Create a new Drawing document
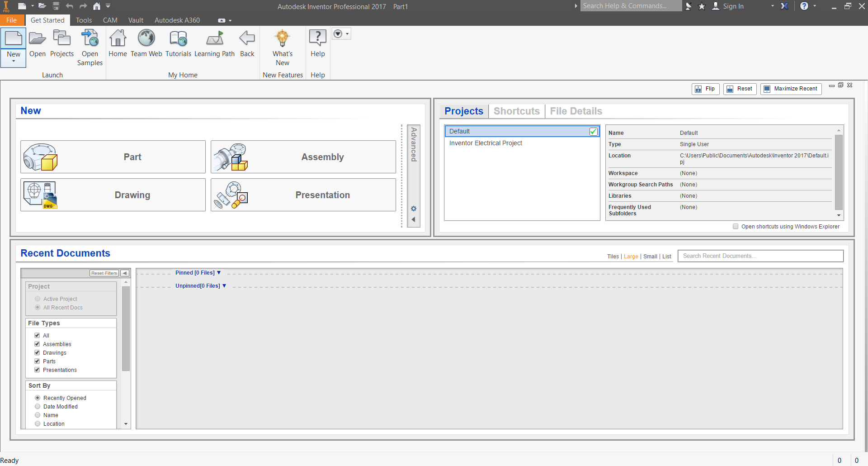Viewport: 868px width, 466px height. 113,195
